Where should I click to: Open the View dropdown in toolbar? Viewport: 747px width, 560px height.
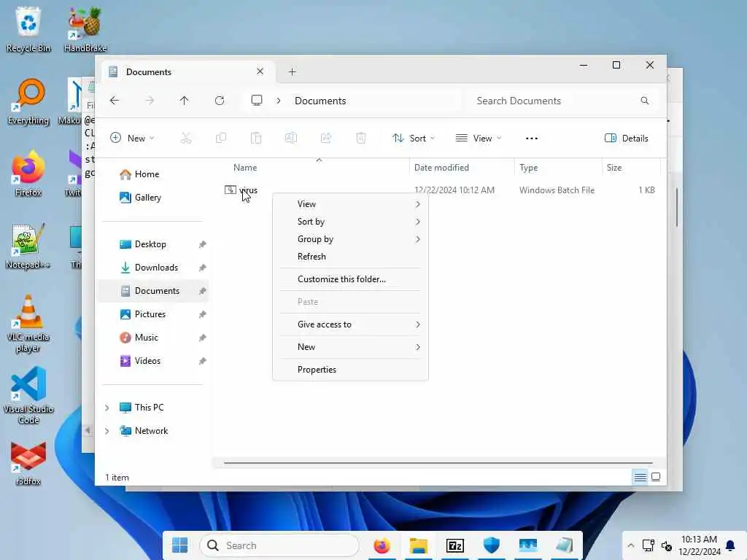click(x=479, y=138)
